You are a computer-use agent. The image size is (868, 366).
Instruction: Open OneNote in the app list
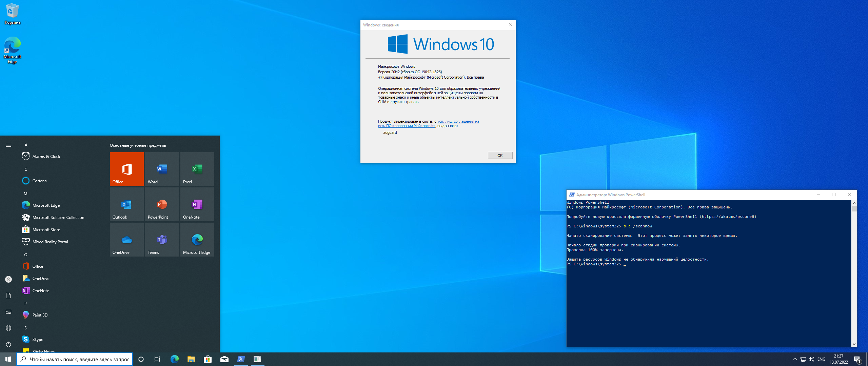click(61, 290)
